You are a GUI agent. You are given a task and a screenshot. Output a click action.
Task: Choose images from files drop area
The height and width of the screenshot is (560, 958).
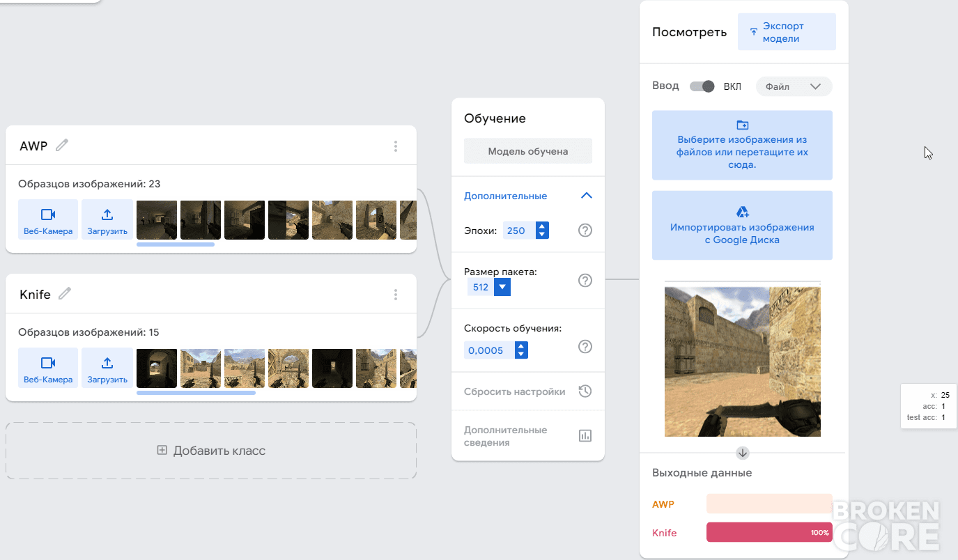click(742, 145)
